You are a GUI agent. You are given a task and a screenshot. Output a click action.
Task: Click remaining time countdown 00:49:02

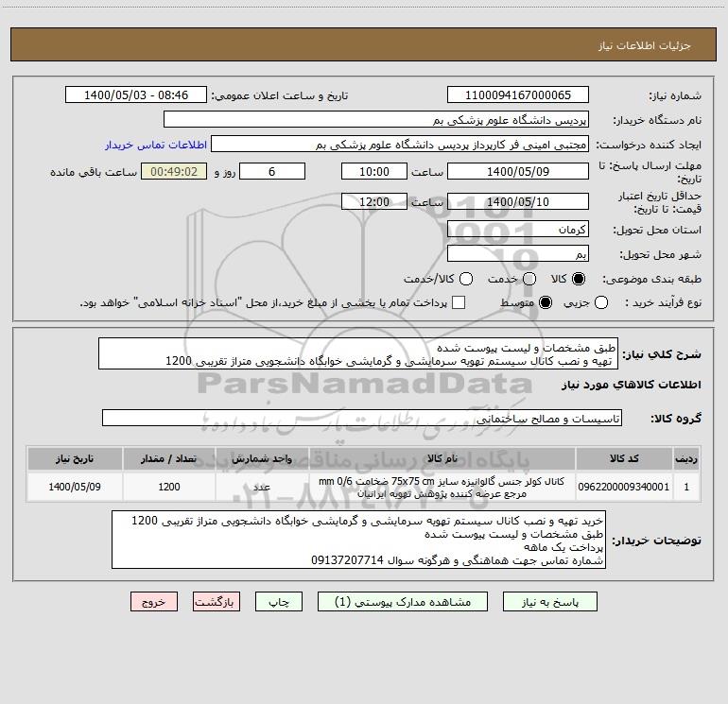point(174,171)
